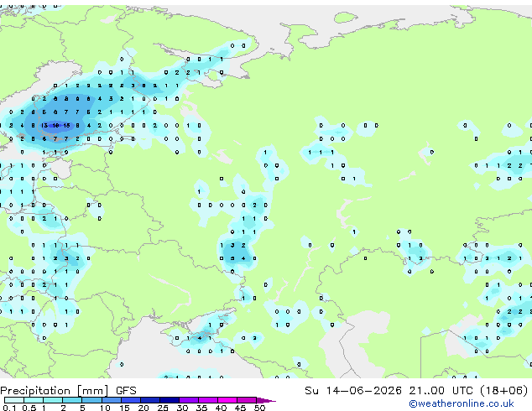Select the legend swatch between 15 and 20
This screenshot has height=411, width=532.
[x=131, y=400]
